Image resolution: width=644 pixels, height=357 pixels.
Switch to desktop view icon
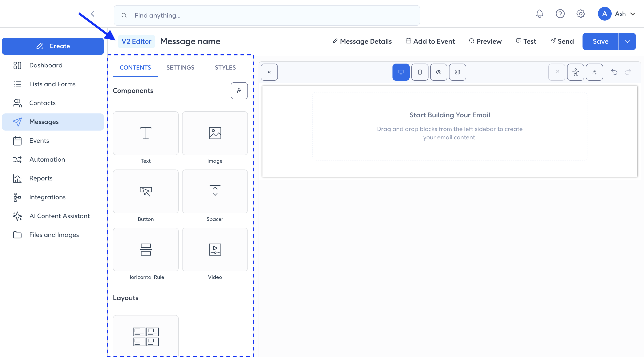click(x=401, y=72)
